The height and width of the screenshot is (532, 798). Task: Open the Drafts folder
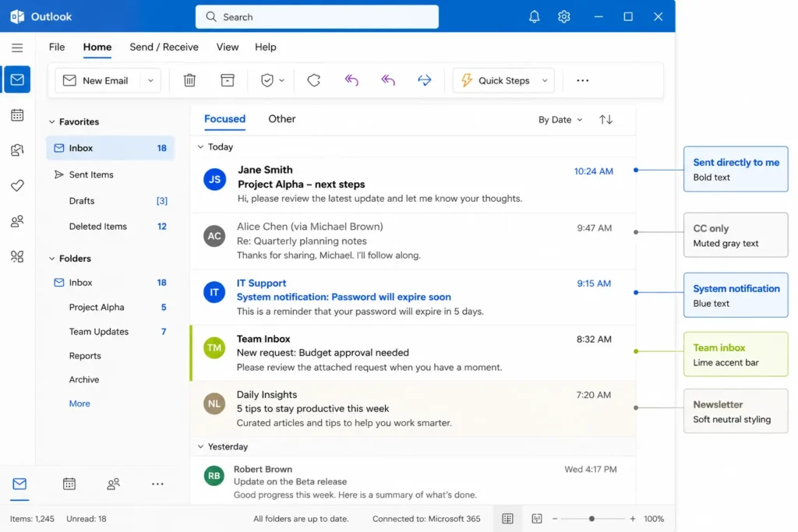[x=110, y=201]
